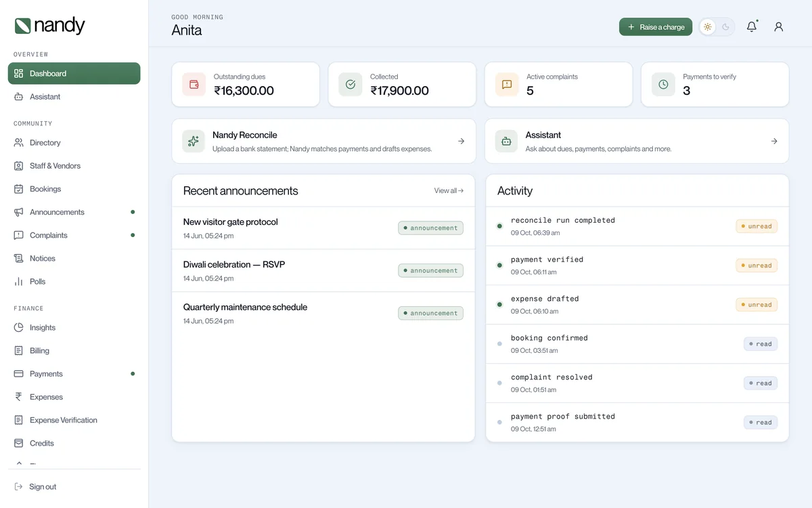Click the ₹16,300.00 outstanding dues amount
812x508 pixels.
pyautogui.click(x=244, y=91)
